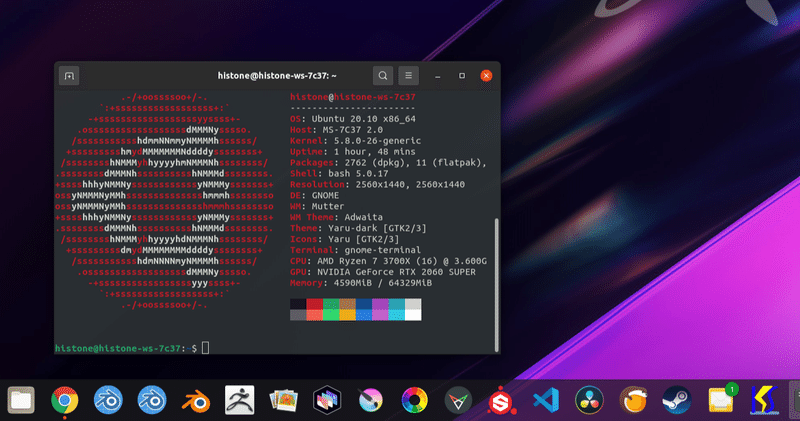The height and width of the screenshot is (421, 800).
Task: Open the terminal hamburger menu
Action: point(409,76)
